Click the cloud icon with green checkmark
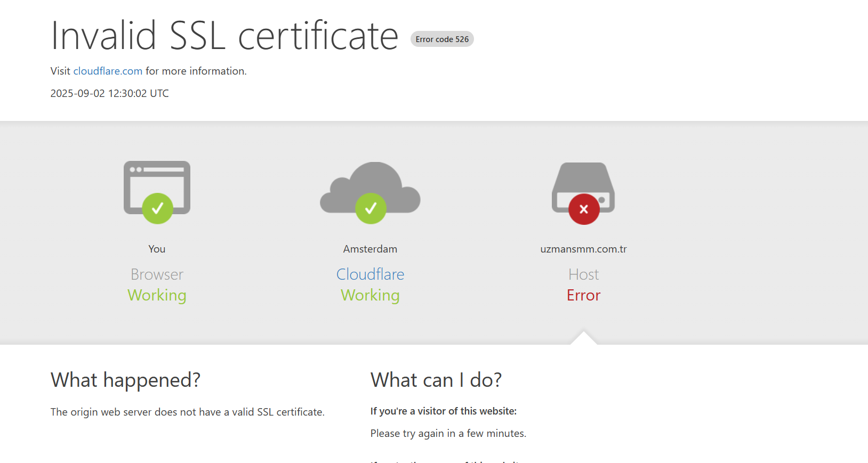Screen dimensions: 868x463 pyautogui.click(x=371, y=193)
